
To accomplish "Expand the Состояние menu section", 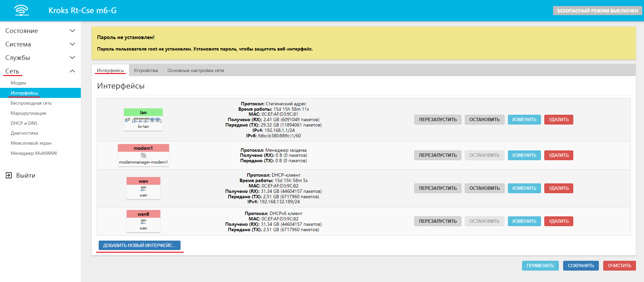I will (x=72, y=31).
